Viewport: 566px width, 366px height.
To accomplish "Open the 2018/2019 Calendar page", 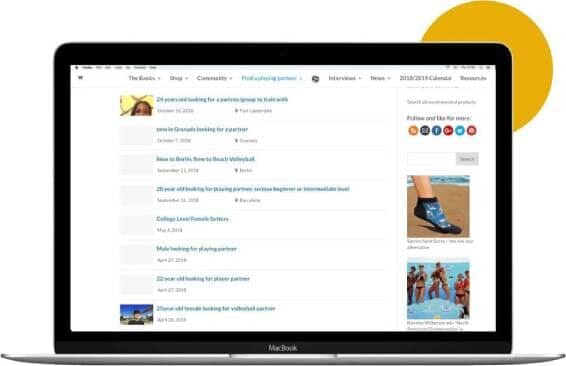I will pos(425,78).
